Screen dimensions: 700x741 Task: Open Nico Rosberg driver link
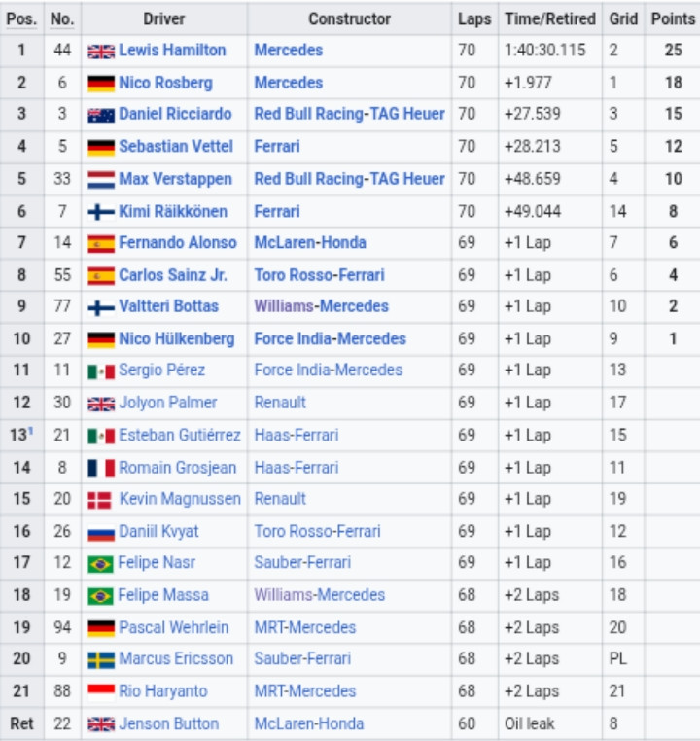[166, 83]
